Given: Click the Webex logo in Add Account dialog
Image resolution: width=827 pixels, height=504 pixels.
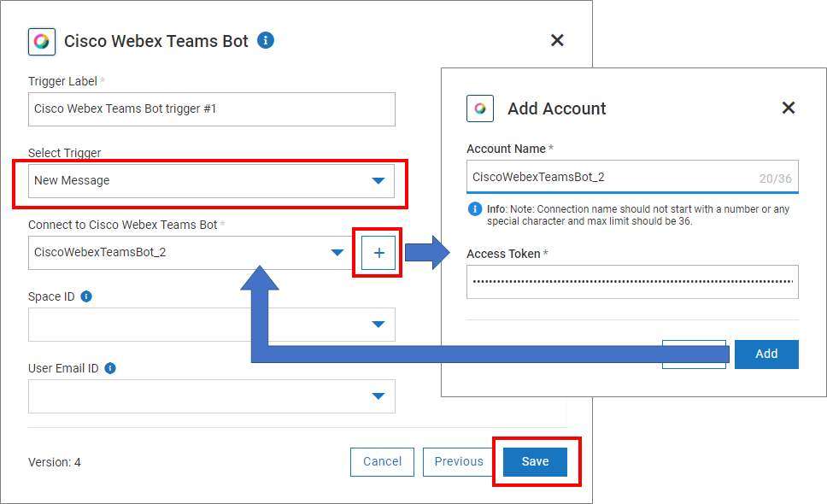Looking at the screenshot, I should tap(480, 108).
